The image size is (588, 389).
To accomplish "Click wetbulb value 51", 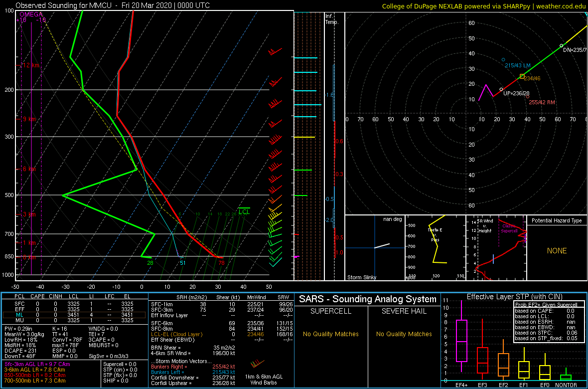I will [x=182, y=263].
